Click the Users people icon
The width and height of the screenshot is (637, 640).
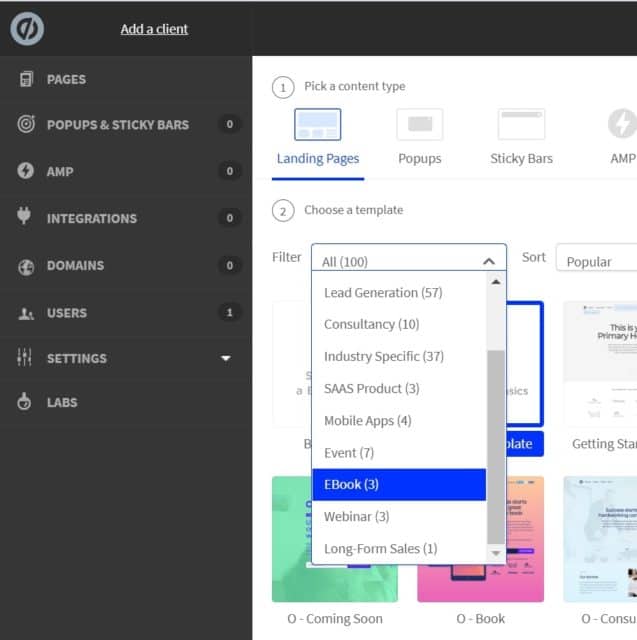click(26, 313)
